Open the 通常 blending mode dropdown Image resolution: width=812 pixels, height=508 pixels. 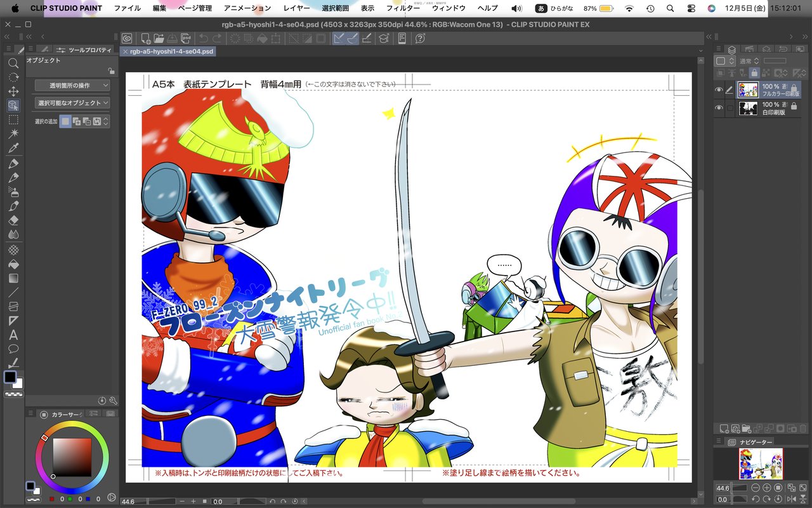click(x=749, y=61)
